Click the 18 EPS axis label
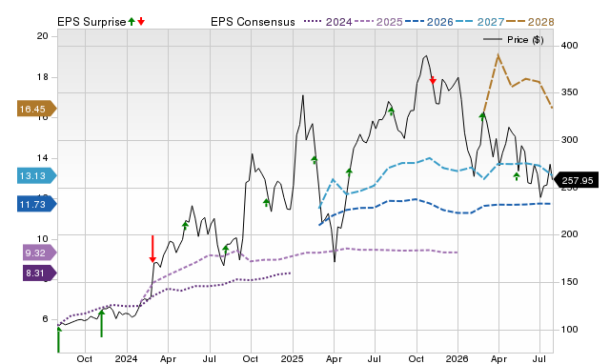 click(x=42, y=77)
